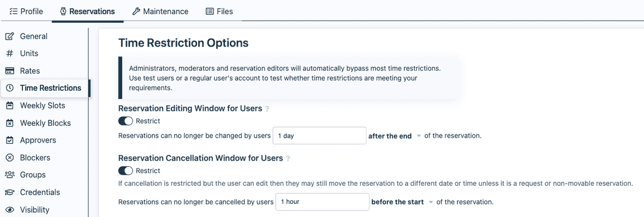Click the '1 hour' cancellation window field

[x=323, y=202]
